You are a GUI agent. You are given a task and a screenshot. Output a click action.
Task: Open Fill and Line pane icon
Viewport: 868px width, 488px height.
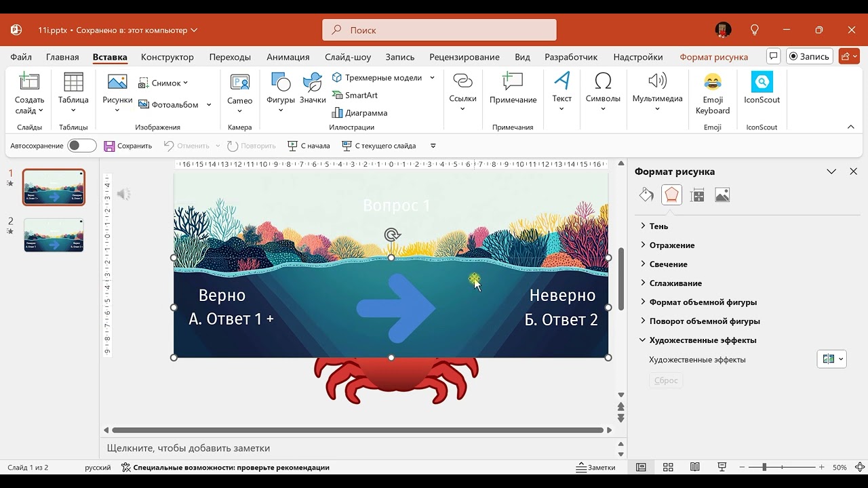[646, 195]
